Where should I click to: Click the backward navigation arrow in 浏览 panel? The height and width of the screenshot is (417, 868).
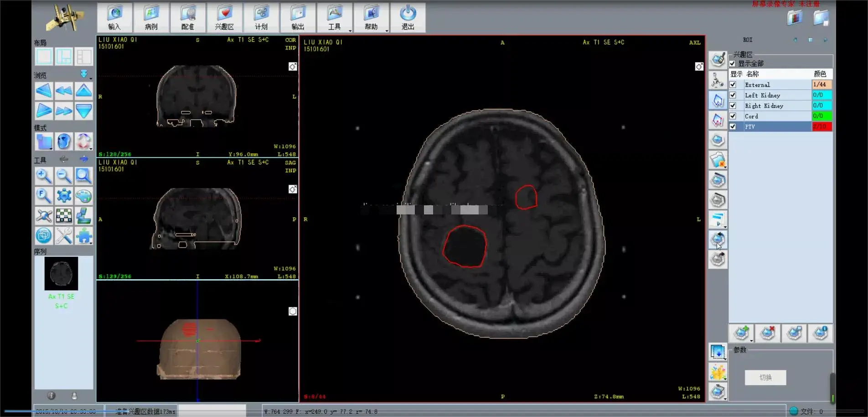coord(44,91)
